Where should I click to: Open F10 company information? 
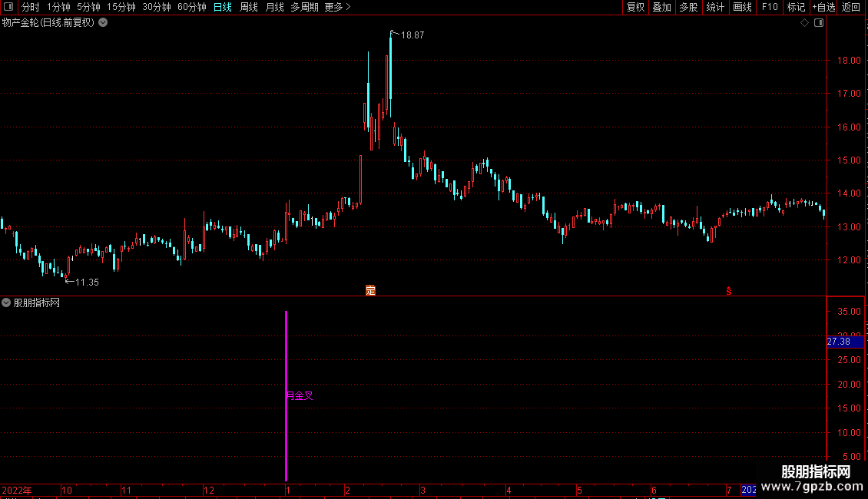pos(770,7)
